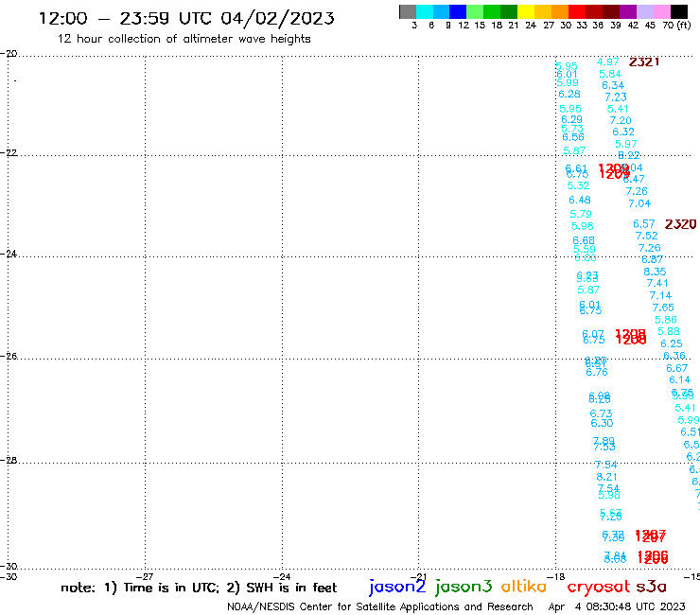Click the jason2 satellite legend label
This screenshot has width=700, height=615.
[x=397, y=587]
